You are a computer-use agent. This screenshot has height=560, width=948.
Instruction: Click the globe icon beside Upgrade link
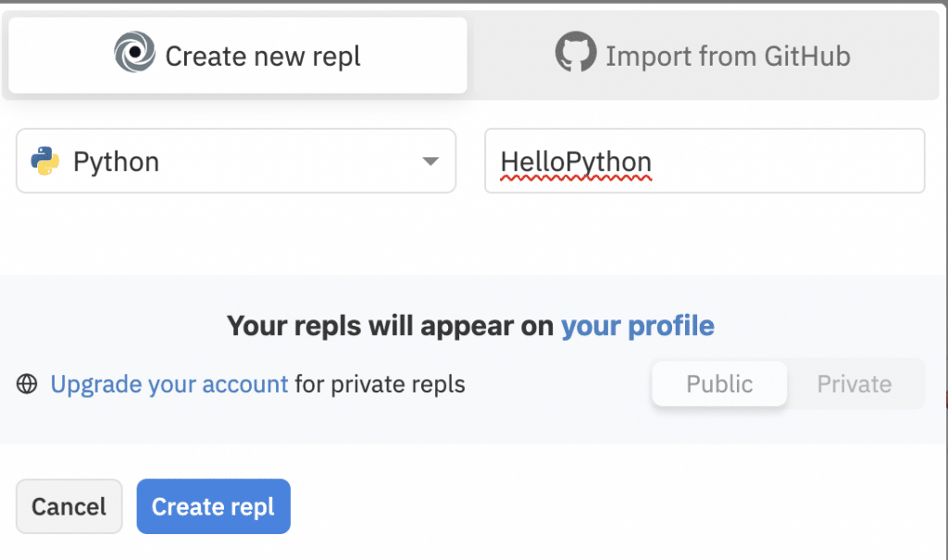[x=27, y=384]
